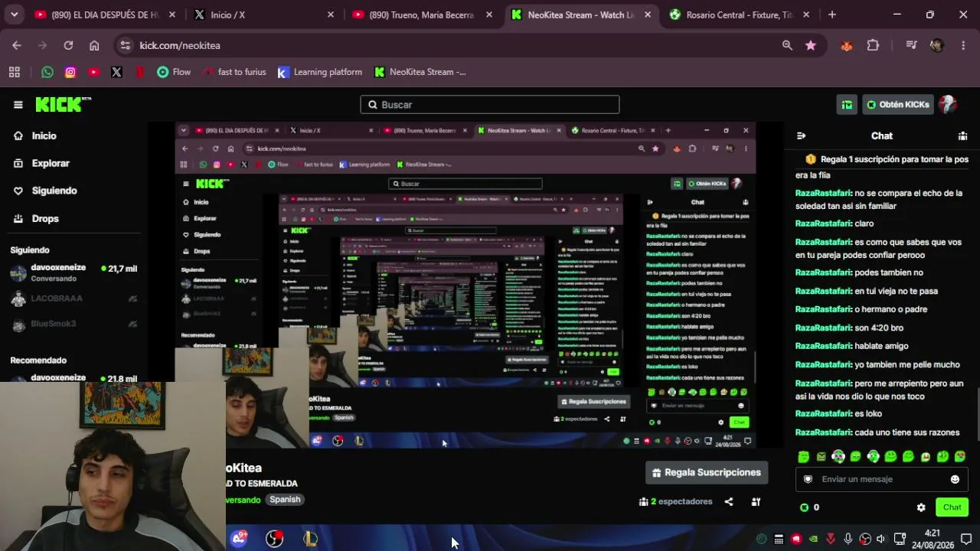Open the chat users list icon
980x551 pixels.
tap(962, 135)
